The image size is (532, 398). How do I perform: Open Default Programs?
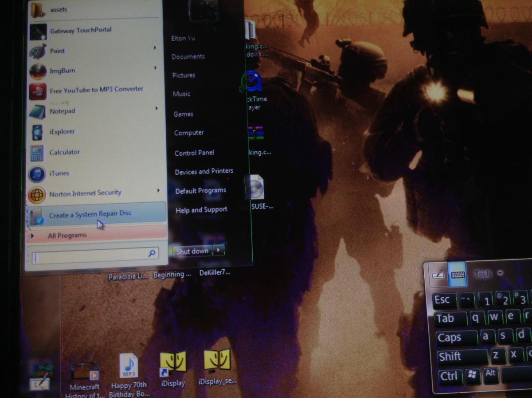[201, 191]
